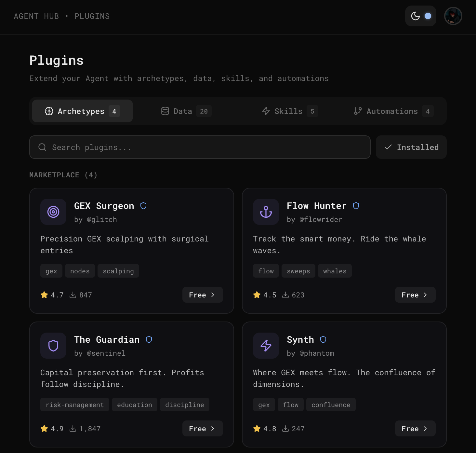Select the GEX Surgeon target icon

pos(53,212)
